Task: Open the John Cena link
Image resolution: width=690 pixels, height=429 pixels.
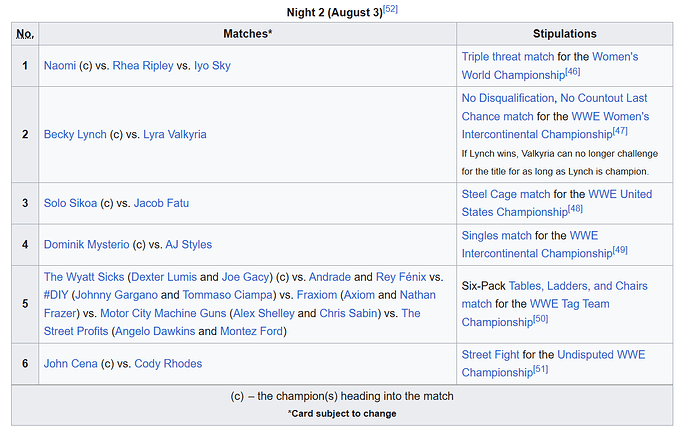Action: [71, 364]
